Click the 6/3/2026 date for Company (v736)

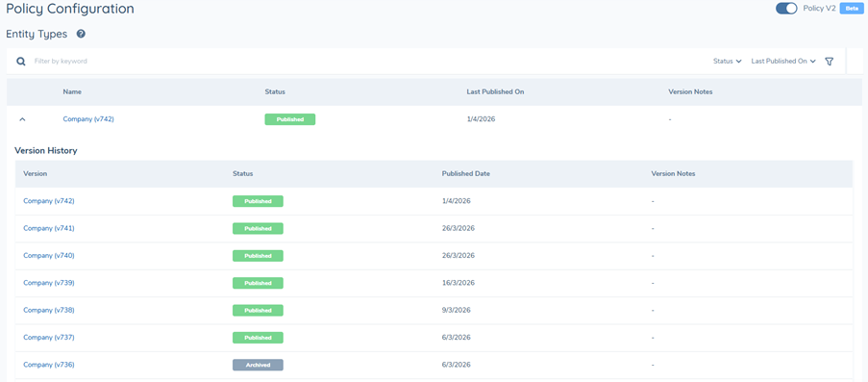point(457,365)
